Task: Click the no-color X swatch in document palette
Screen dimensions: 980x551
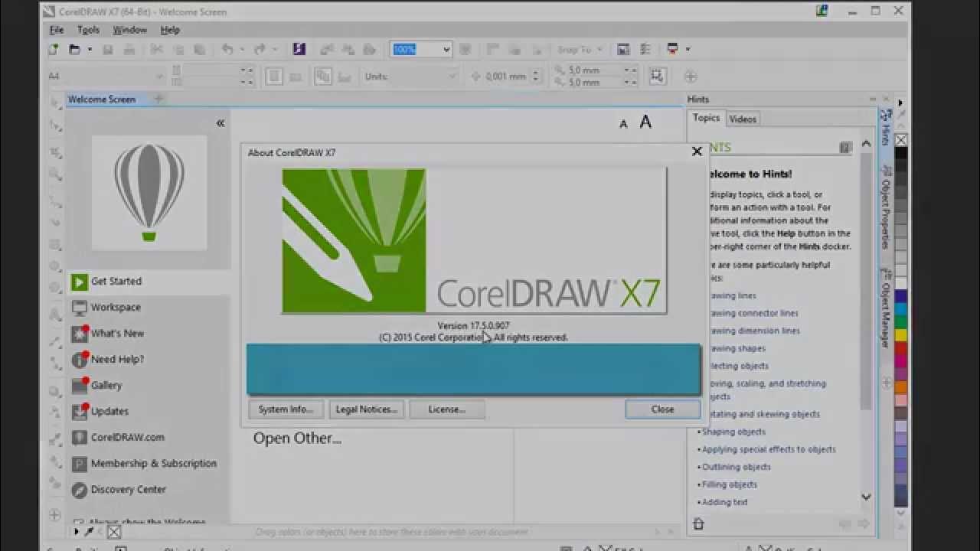Action: [x=114, y=532]
